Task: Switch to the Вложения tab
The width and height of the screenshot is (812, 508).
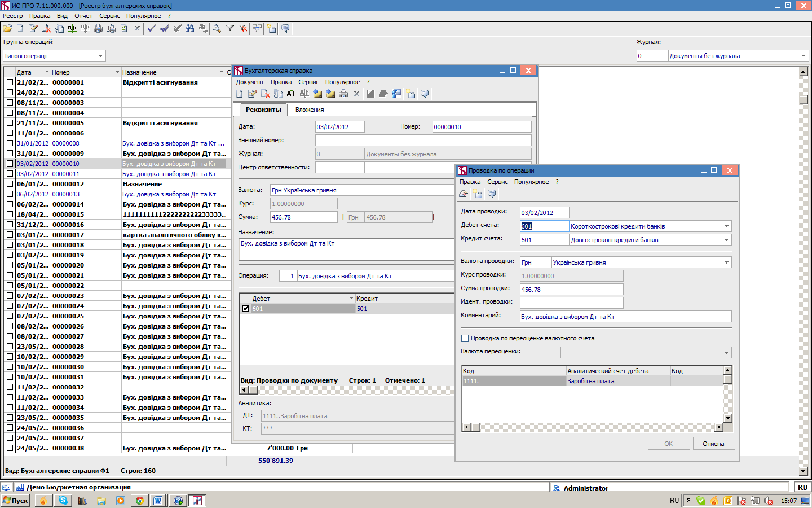Action: point(310,110)
